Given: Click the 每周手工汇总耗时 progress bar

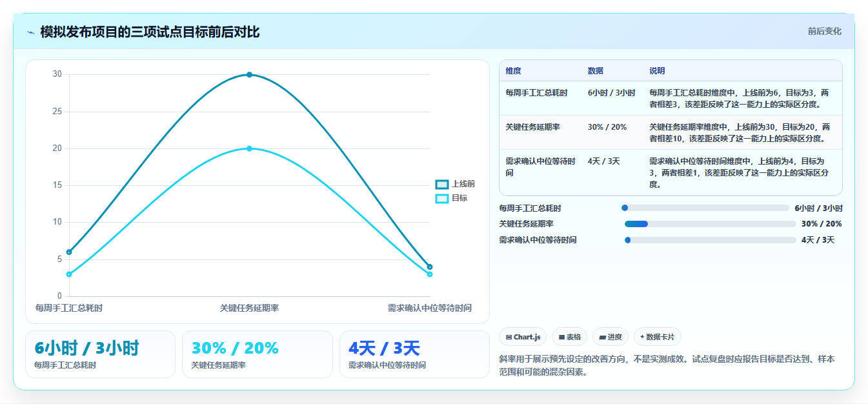Looking at the screenshot, I should tap(705, 208).
